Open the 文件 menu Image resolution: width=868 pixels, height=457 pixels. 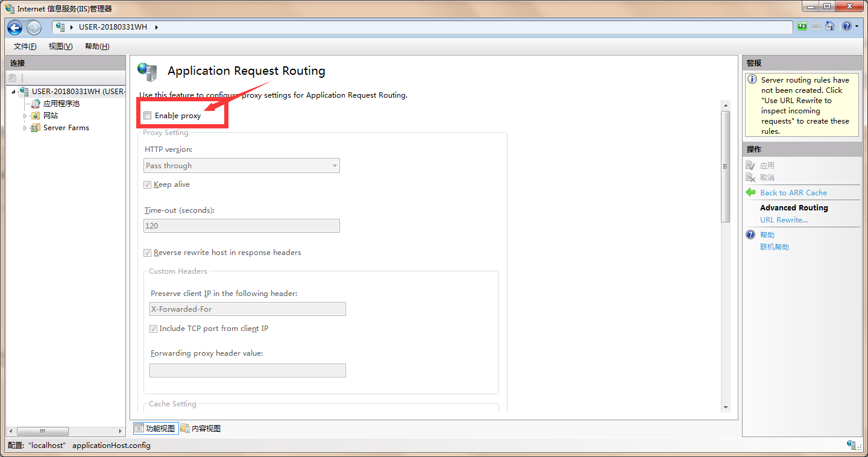point(25,46)
